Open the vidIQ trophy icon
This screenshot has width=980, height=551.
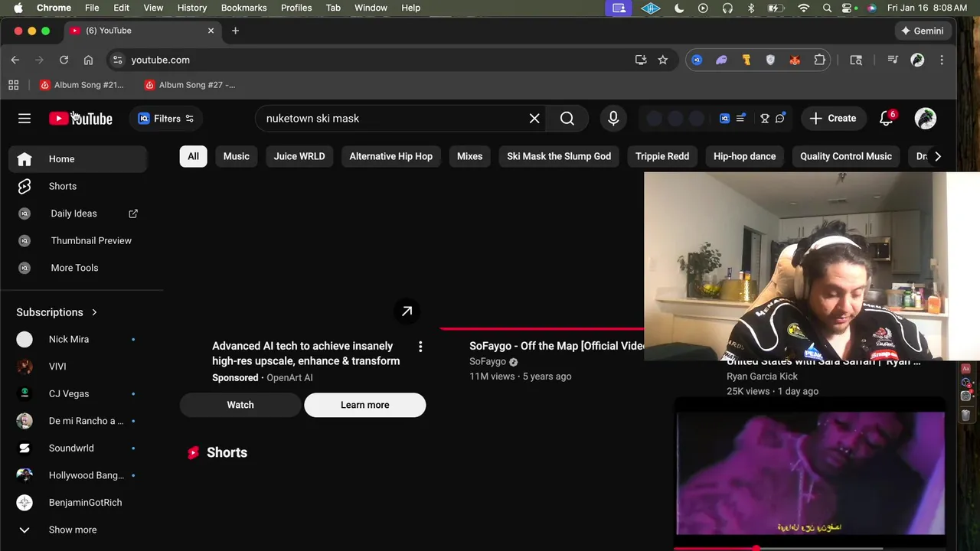(764, 119)
